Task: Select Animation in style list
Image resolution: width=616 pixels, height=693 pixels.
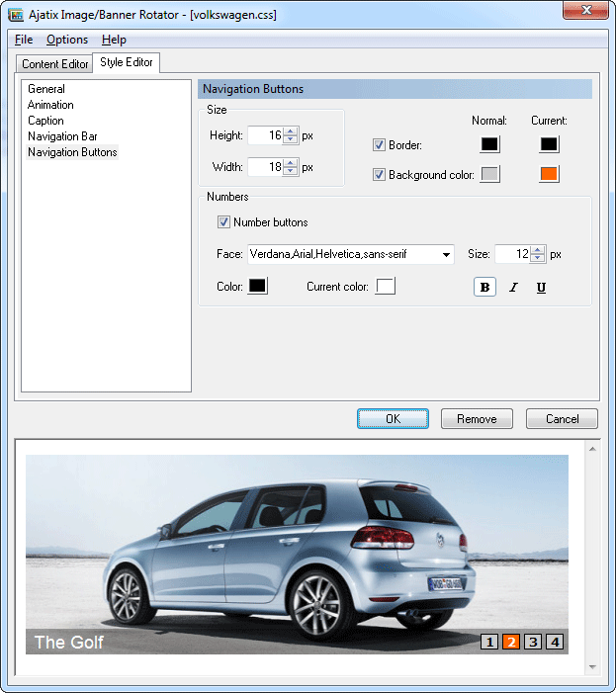Action: pos(50,105)
